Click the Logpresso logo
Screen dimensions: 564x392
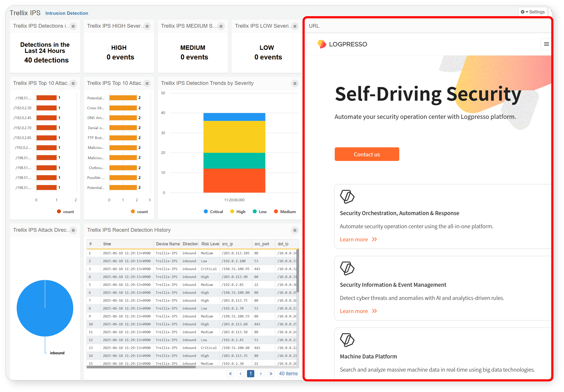pyautogui.click(x=342, y=44)
